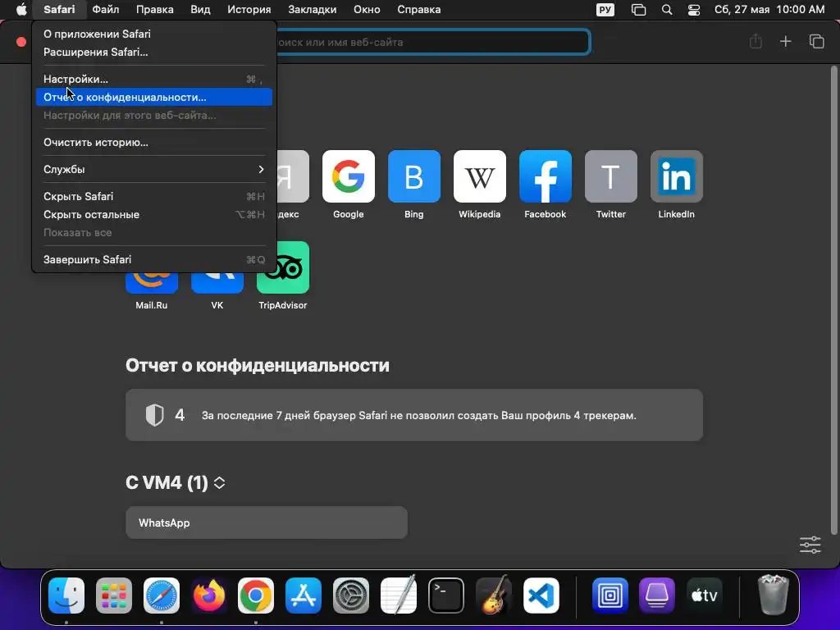Open the Trash in the Dock
Image resolution: width=840 pixels, height=630 pixels.
tap(773, 594)
